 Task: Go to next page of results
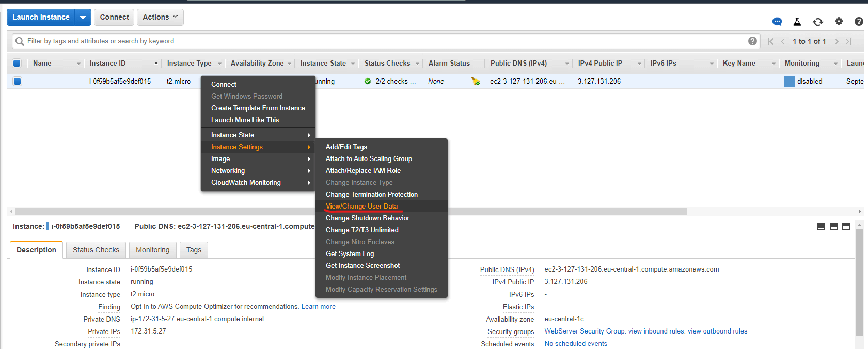(837, 41)
